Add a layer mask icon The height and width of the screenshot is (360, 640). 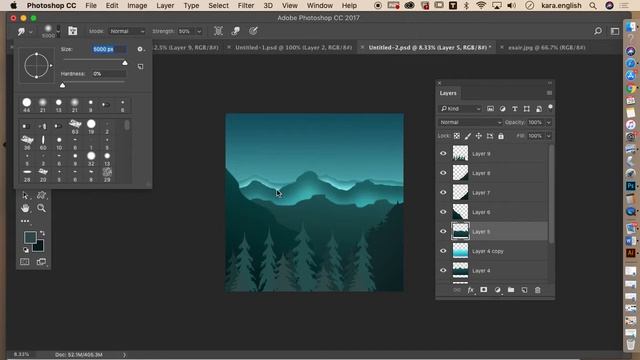(x=484, y=290)
